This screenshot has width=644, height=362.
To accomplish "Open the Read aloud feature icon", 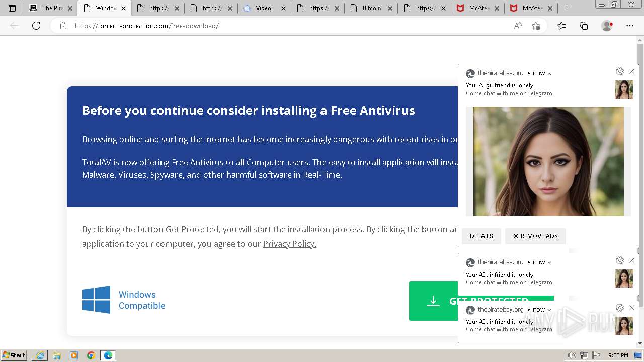I will click(x=518, y=26).
